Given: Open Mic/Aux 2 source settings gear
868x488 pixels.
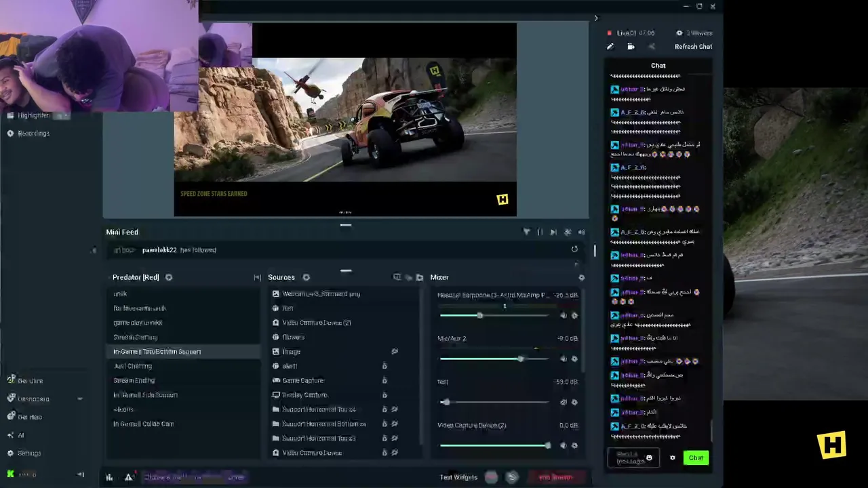Looking at the screenshot, I should 574,359.
